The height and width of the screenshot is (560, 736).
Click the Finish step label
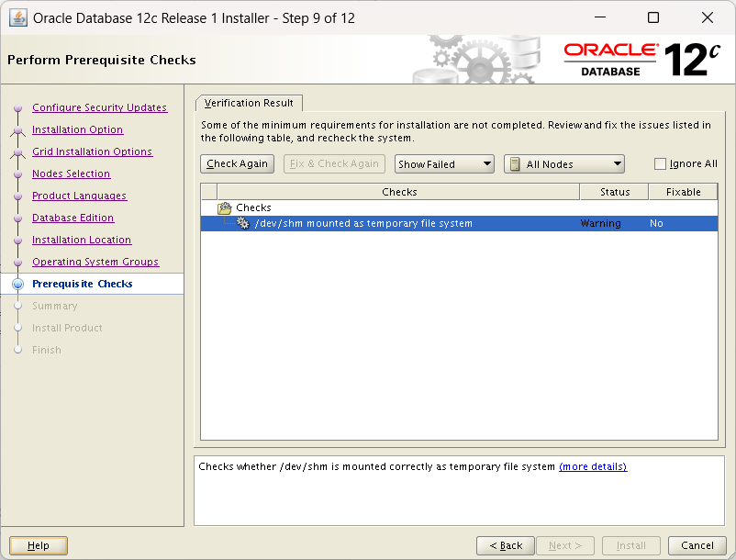47,350
